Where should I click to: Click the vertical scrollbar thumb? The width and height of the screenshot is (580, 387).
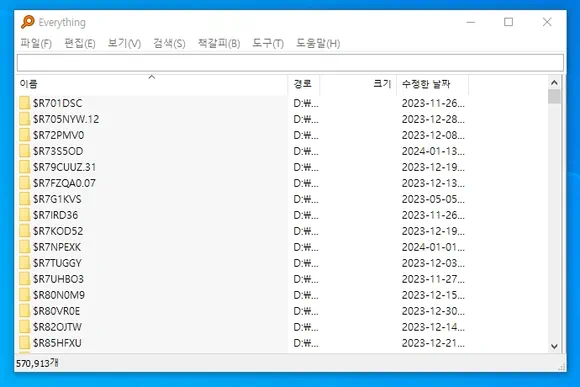(x=554, y=97)
